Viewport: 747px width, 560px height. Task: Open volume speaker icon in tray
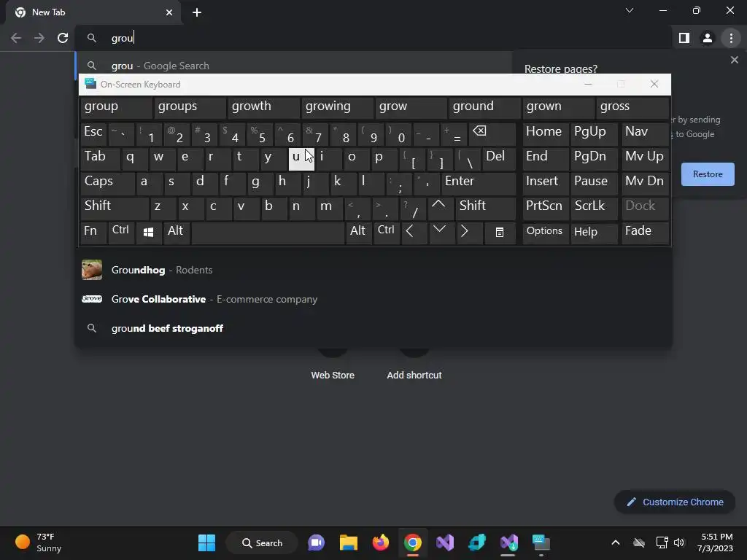679,542
